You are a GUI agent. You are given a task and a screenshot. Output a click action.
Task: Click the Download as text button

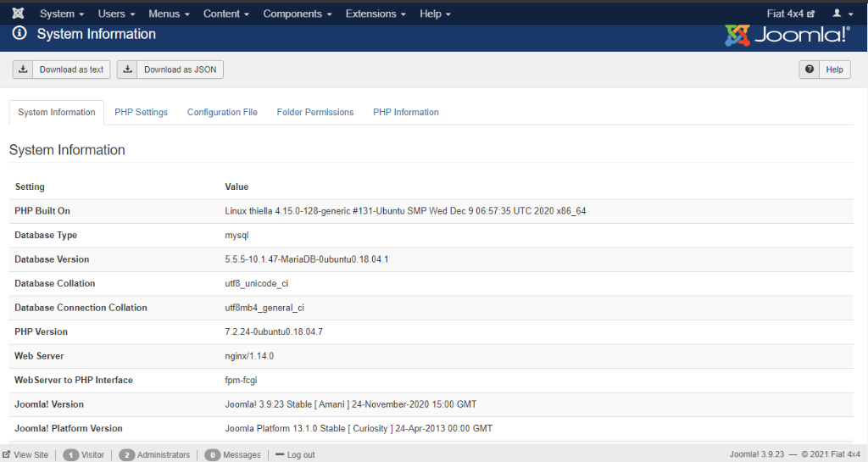point(61,70)
